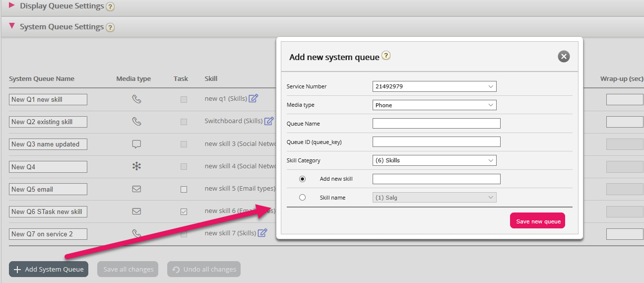Open the Service Number dropdown
Image resolution: width=644 pixels, height=283 pixels.
coord(434,86)
